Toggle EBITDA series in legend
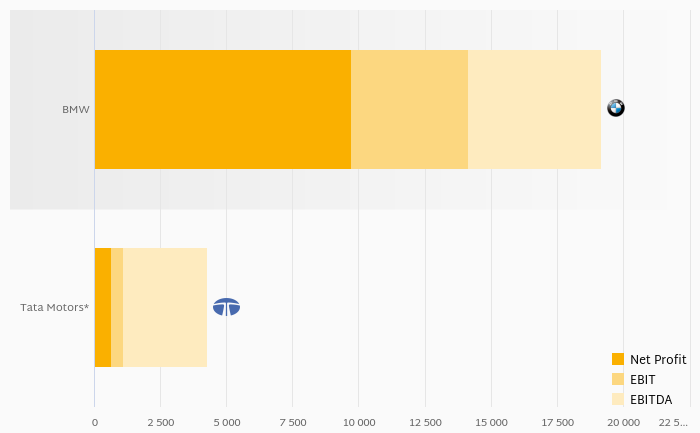Image resolution: width=700 pixels, height=433 pixels. click(x=651, y=399)
